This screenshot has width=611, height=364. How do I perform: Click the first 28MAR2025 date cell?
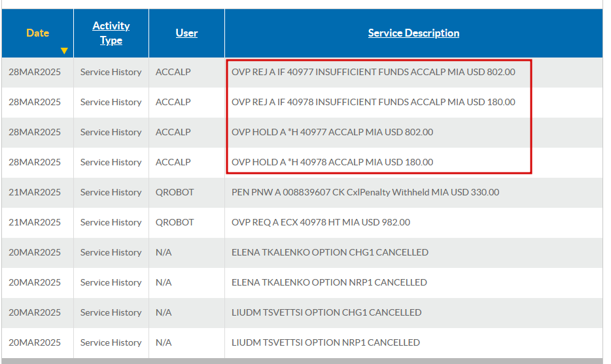pos(35,72)
